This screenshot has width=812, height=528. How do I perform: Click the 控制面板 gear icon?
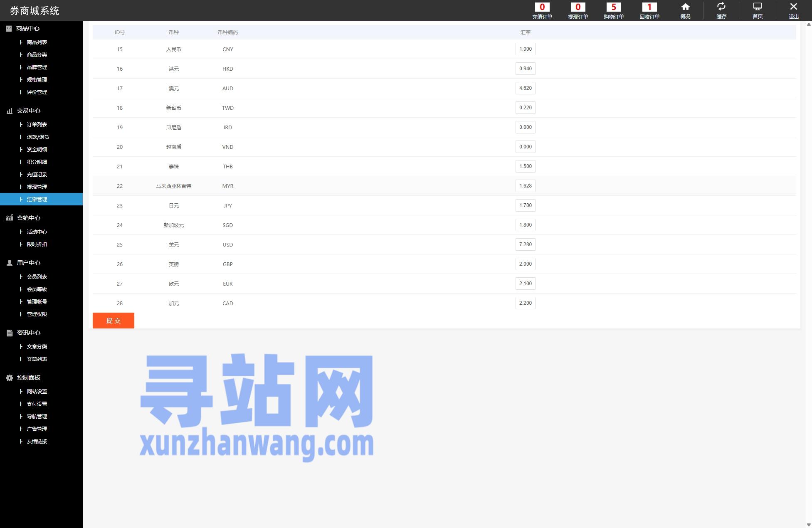point(10,377)
